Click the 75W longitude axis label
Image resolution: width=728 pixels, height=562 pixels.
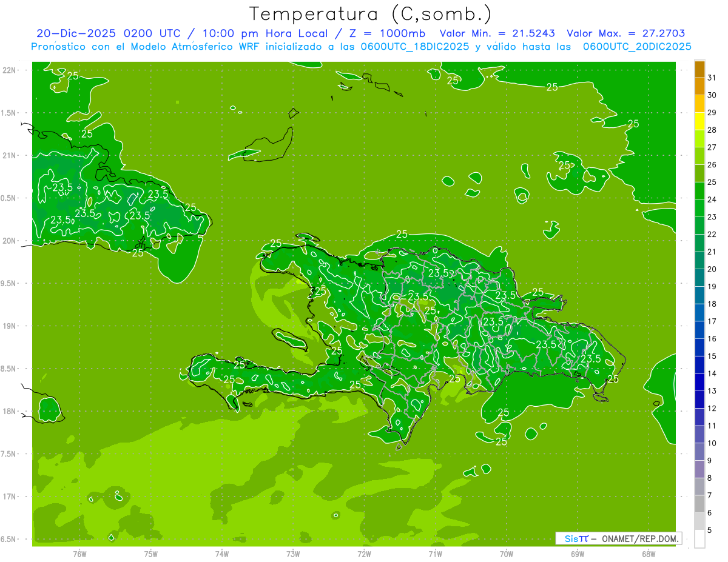[151, 554]
